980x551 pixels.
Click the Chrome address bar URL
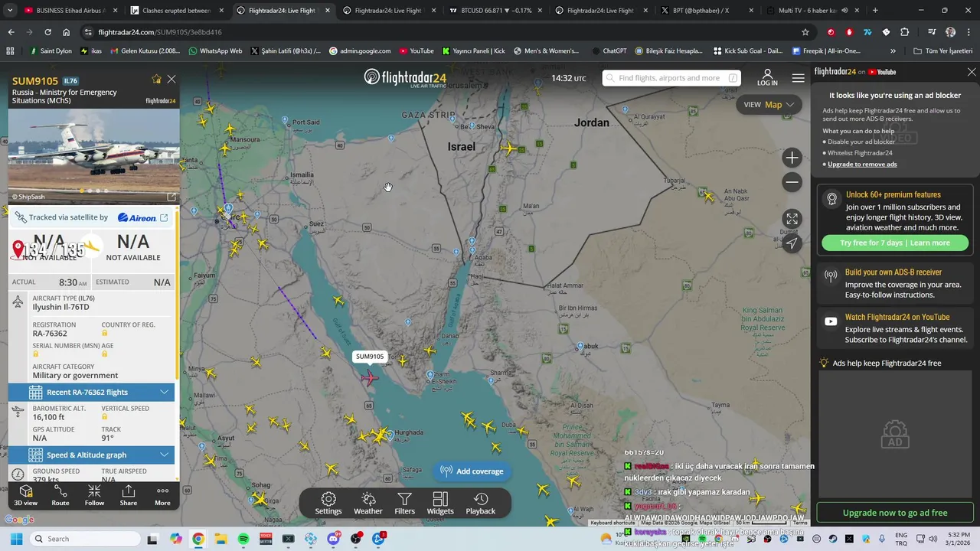coord(160,32)
